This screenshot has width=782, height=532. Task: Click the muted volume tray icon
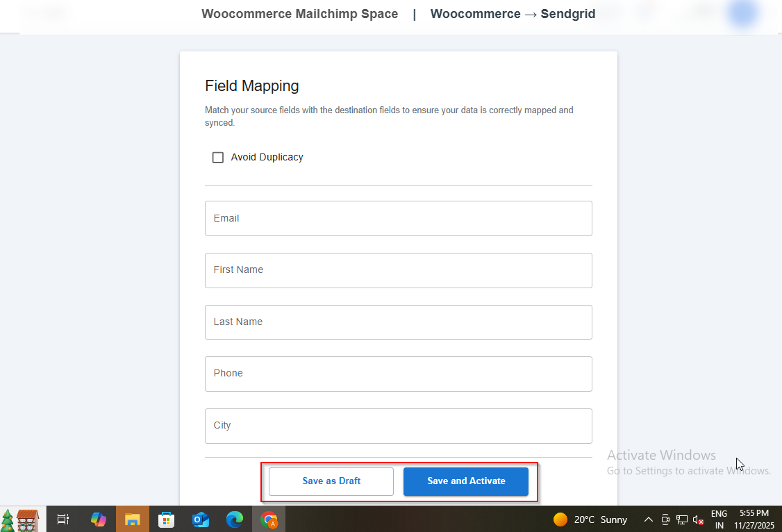pyautogui.click(x=699, y=519)
